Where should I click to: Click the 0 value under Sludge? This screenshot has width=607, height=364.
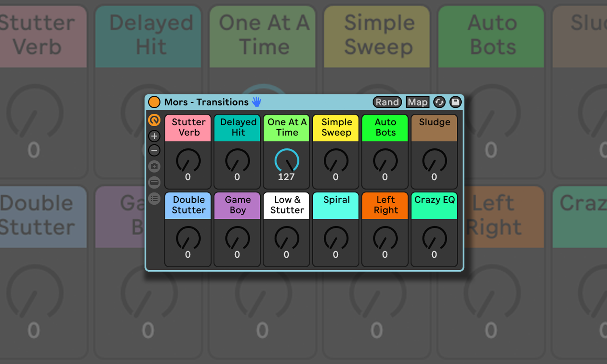(x=434, y=177)
